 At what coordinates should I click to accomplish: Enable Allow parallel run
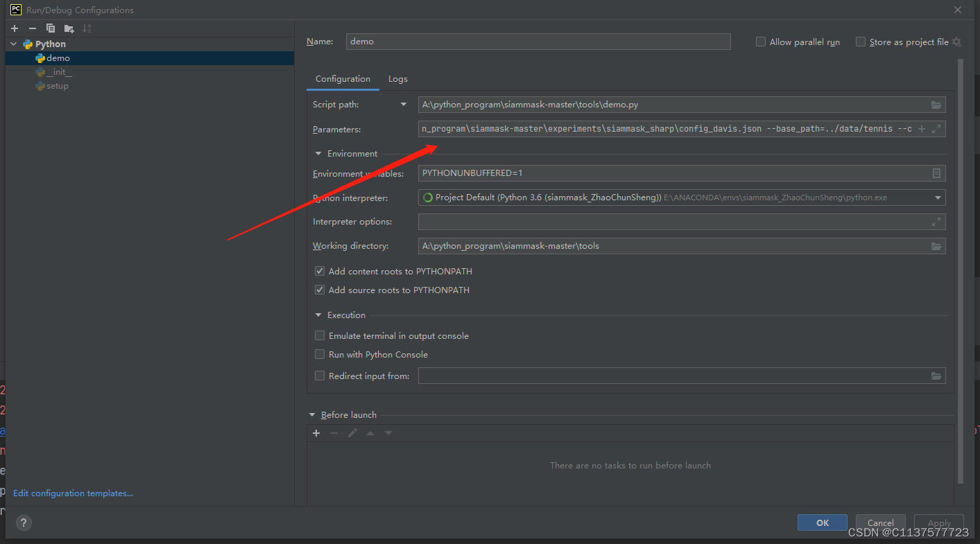pyautogui.click(x=760, y=42)
